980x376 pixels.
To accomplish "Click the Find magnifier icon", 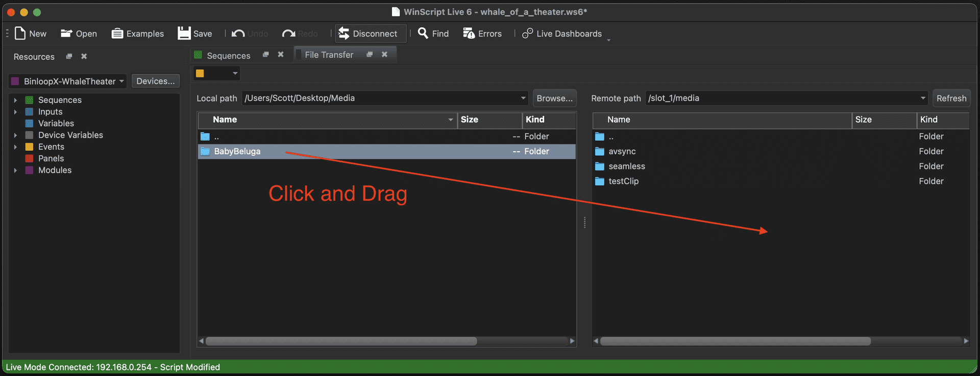I will (x=423, y=33).
